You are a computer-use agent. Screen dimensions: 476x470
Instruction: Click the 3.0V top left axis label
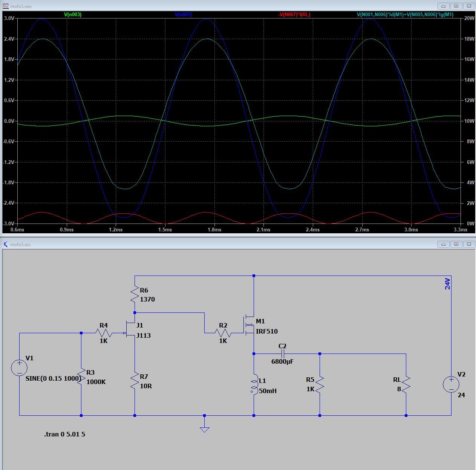click(x=9, y=18)
